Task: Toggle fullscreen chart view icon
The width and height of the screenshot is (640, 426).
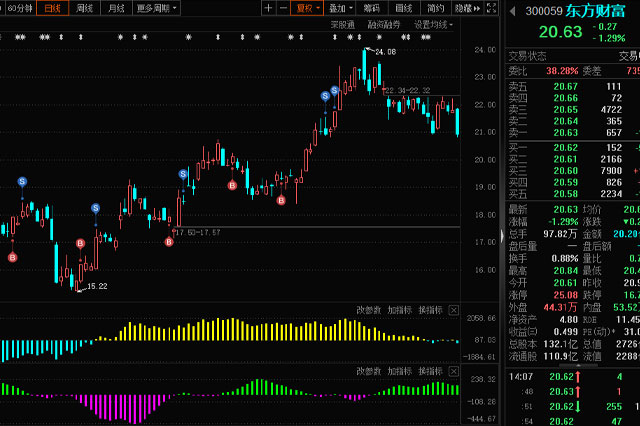Action: (491, 8)
